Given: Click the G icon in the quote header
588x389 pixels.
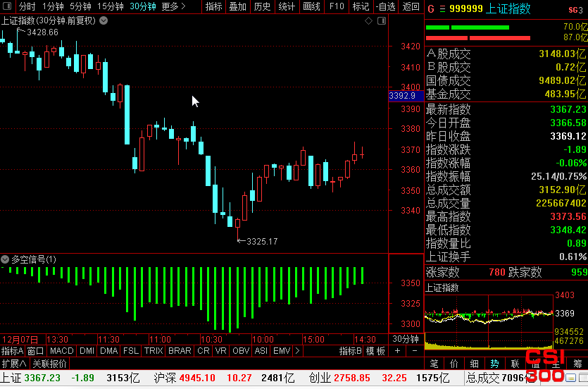Looking at the screenshot, I should coord(430,8).
